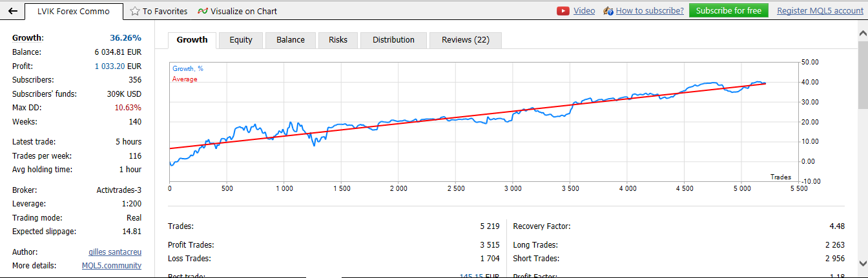The height and width of the screenshot is (278, 868).
Task: Open author gilles santacreu's profile link
Action: point(114,252)
